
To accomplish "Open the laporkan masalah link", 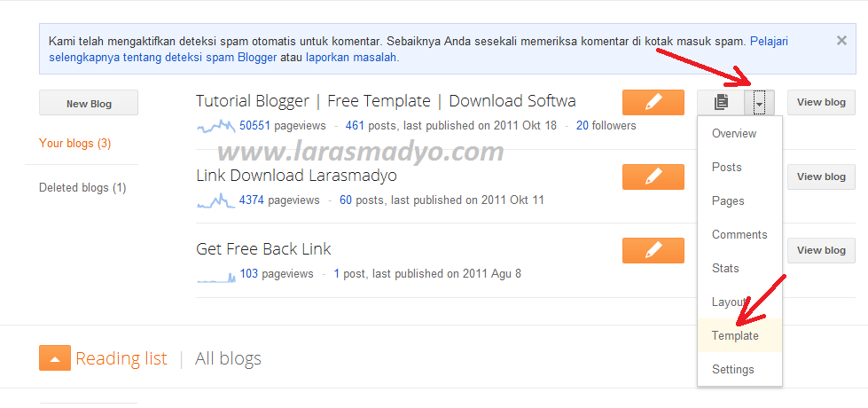I will 351,57.
